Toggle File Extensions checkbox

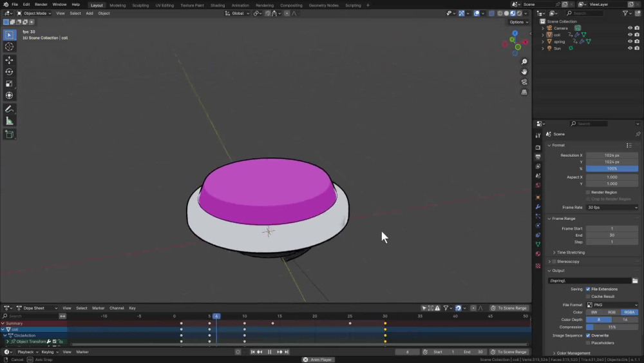(x=588, y=289)
